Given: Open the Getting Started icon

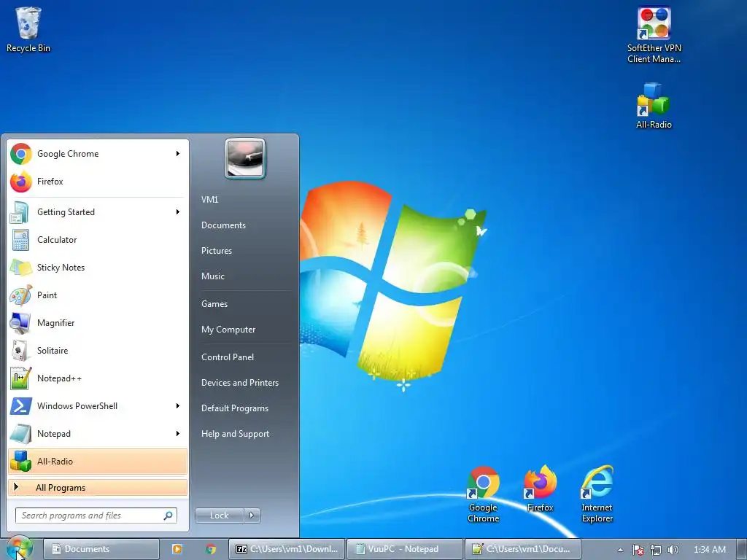Looking at the screenshot, I should coord(20,212).
